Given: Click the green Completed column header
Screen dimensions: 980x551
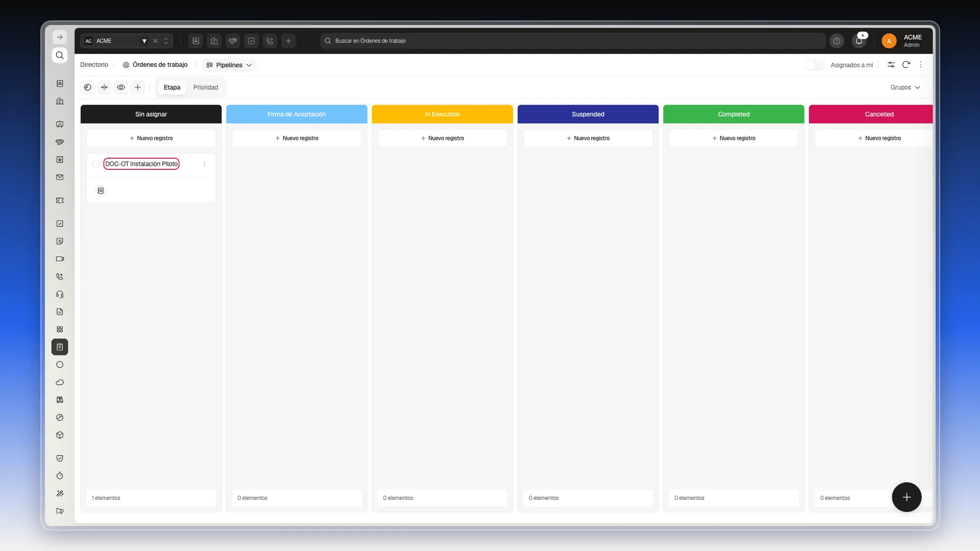Looking at the screenshot, I should click(x=733, y=114).
